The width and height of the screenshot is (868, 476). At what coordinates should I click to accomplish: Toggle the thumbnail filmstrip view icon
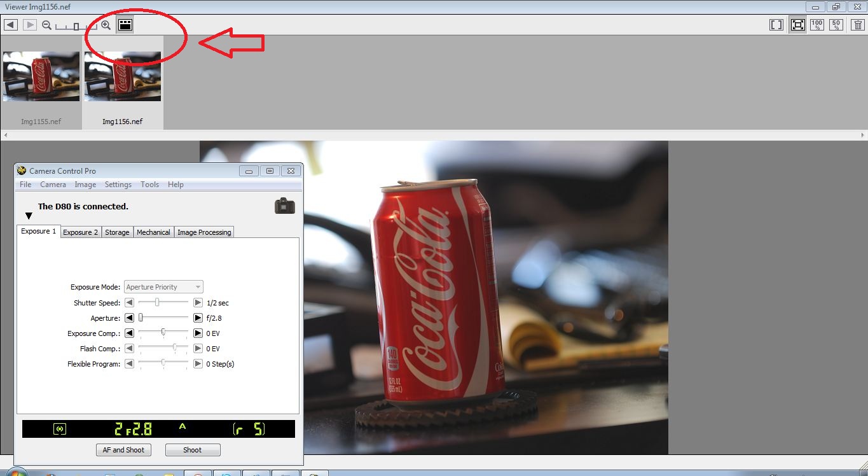125,25
